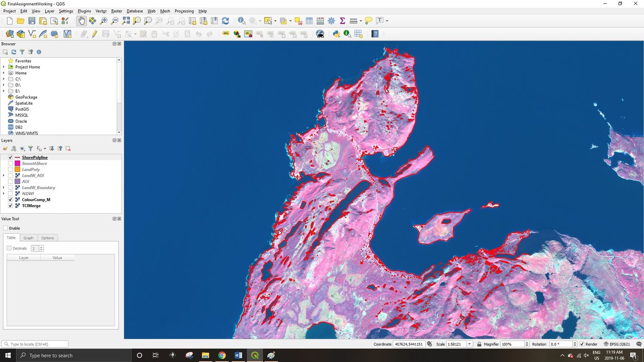The image size is (644, 362).
Task: Toggle the Render checkbox in status bar
Action: tap(582, 344)
